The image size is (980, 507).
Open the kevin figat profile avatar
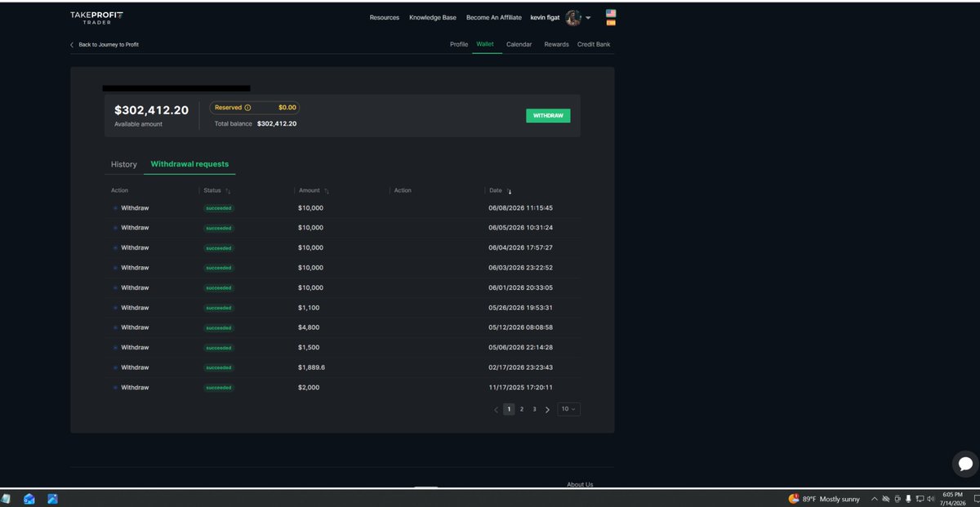[573, 18]
